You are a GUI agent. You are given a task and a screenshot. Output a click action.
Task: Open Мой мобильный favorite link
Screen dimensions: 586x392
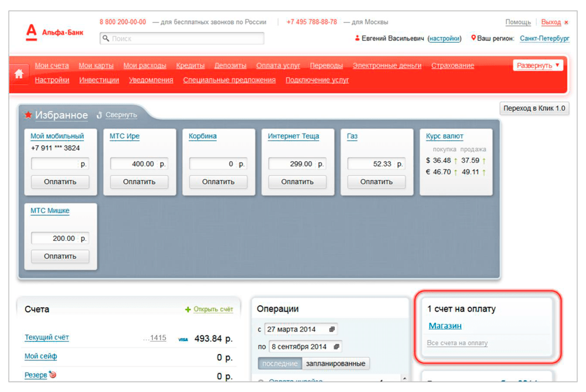[x=57, y=136]
